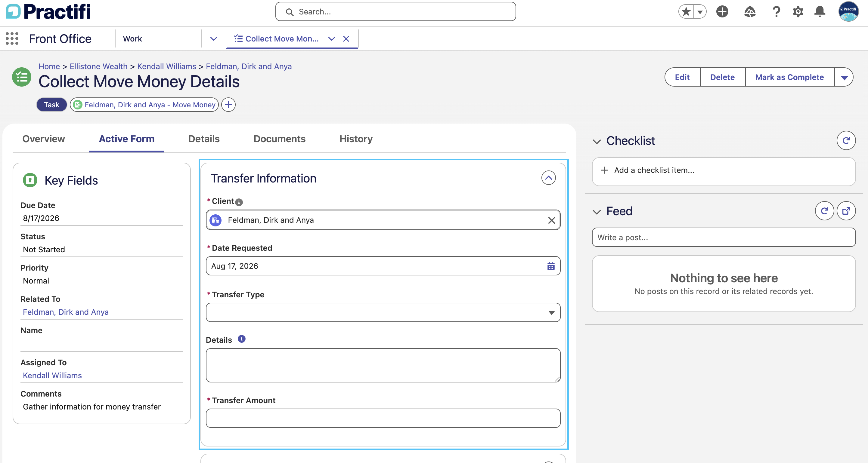
Task: Click the Status value Not Started
Action: pos(44,249)
